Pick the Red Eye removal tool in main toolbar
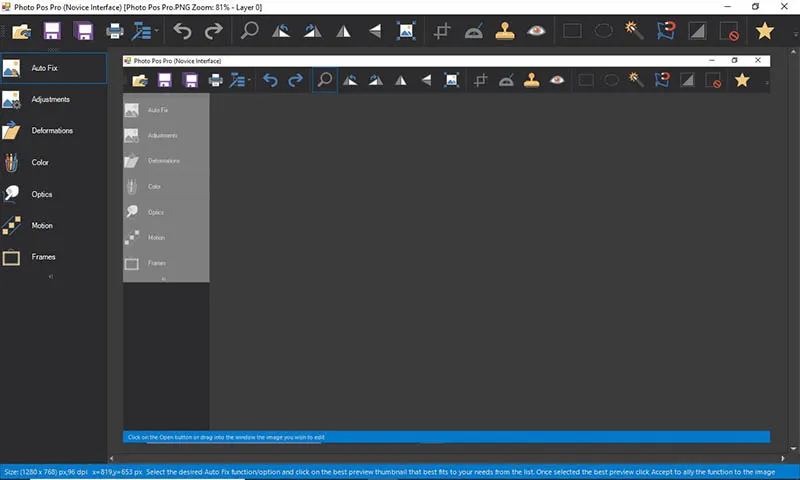 536,31
